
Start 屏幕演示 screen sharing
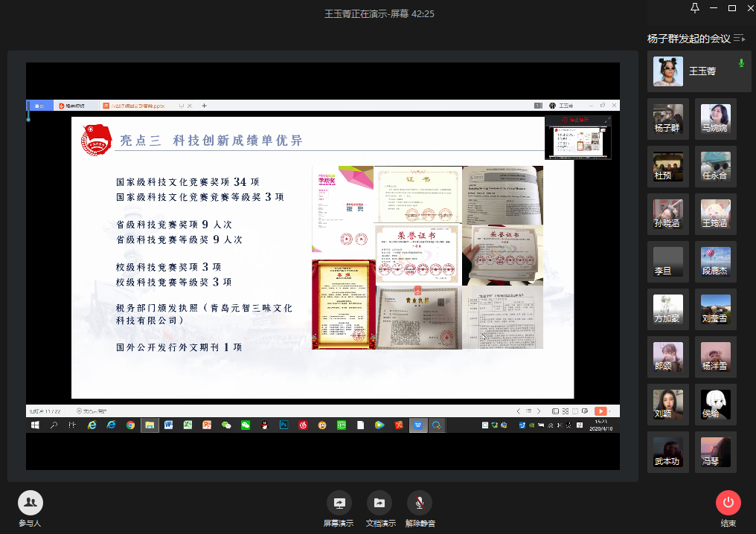[x=339, y=504]
